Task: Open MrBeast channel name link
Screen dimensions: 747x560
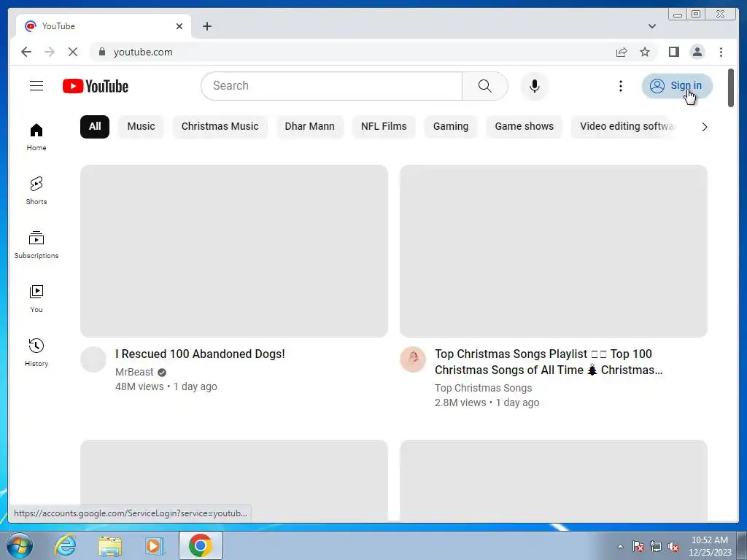Action: coord(134,372)
